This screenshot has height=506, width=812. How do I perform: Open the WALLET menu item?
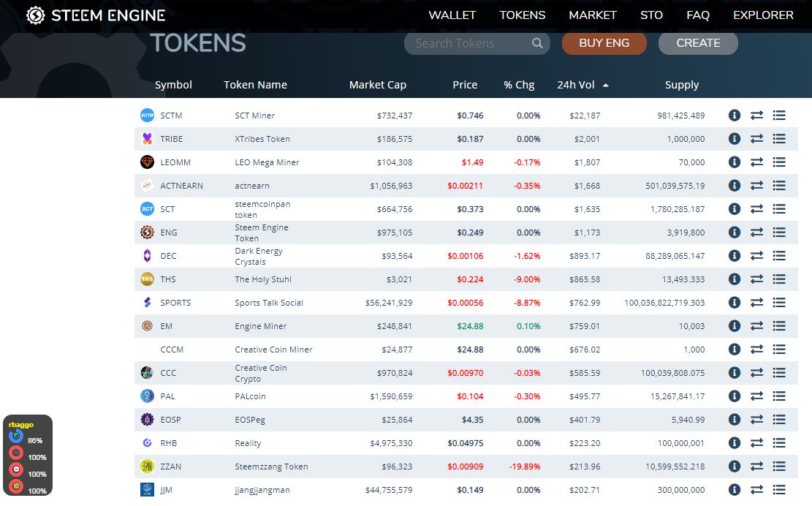[x=452, y=15]
